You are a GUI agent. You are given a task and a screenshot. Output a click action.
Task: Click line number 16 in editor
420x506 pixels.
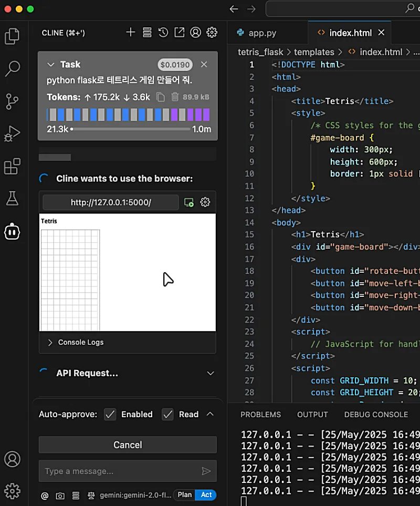pyautogui.click(x=249, y=247)
